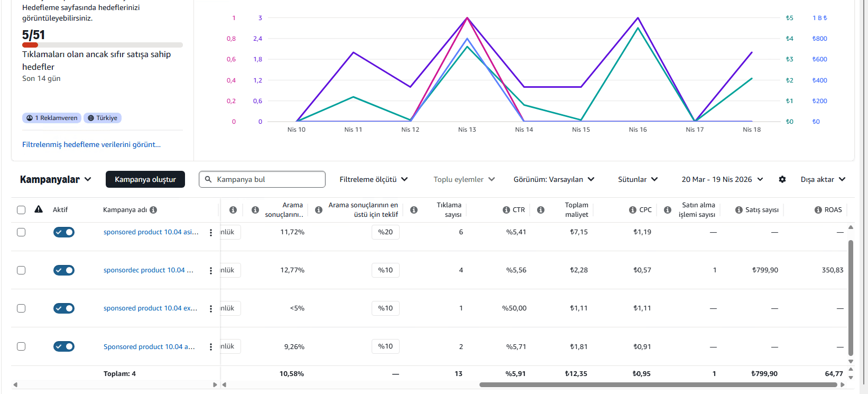This screenshot has width=868, height=394.
Task: Tick checkbox for 'sponsored product 10.04 asi…' row
Action: pos(21,232)
